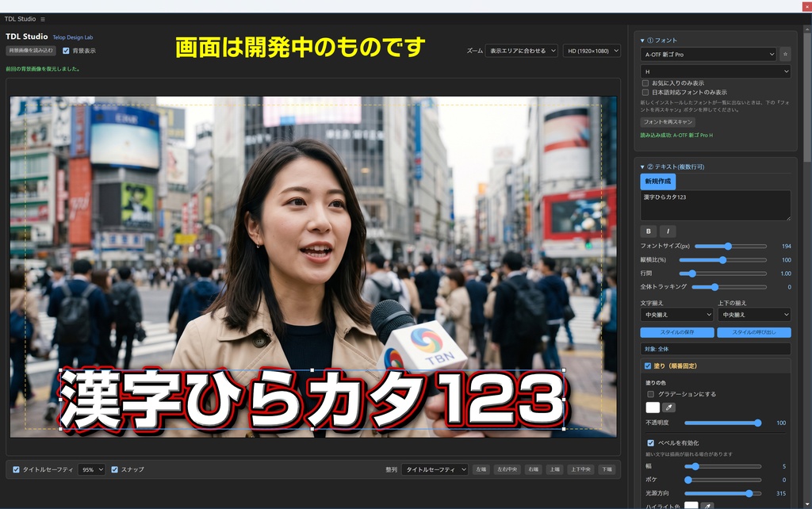Open the white 塗りの色 fill swatch
The width and height of the screenshot is (812, 509).
[x=653, y=408]
